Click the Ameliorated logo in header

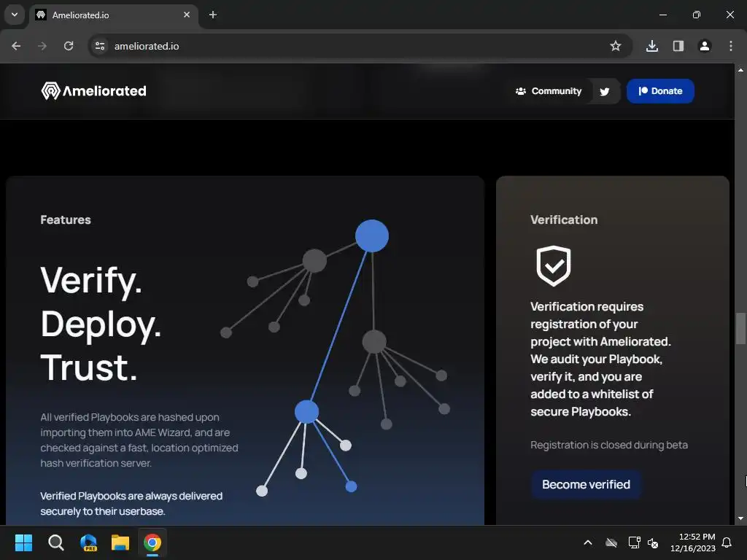94,91
